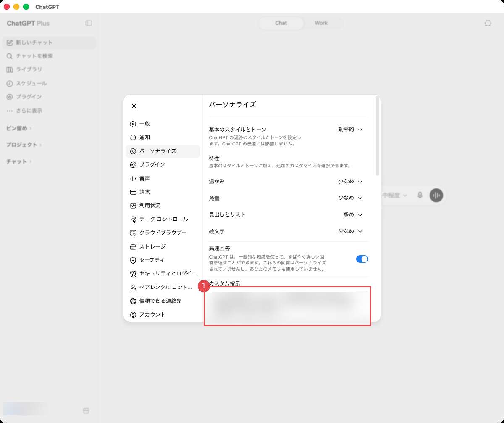
Task: Open the 信頼できる連絡先 settings section
Action: pos(163,301)
